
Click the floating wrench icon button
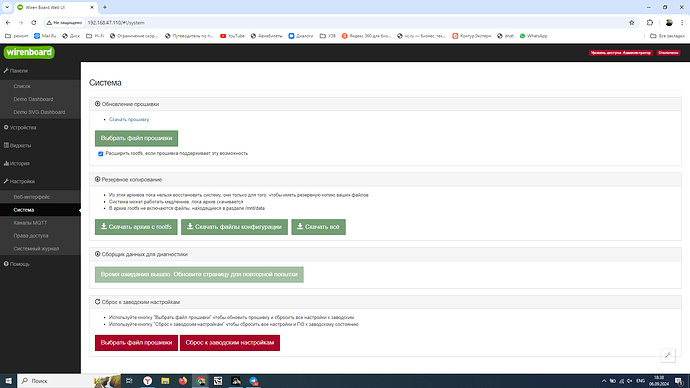[668, 355]
